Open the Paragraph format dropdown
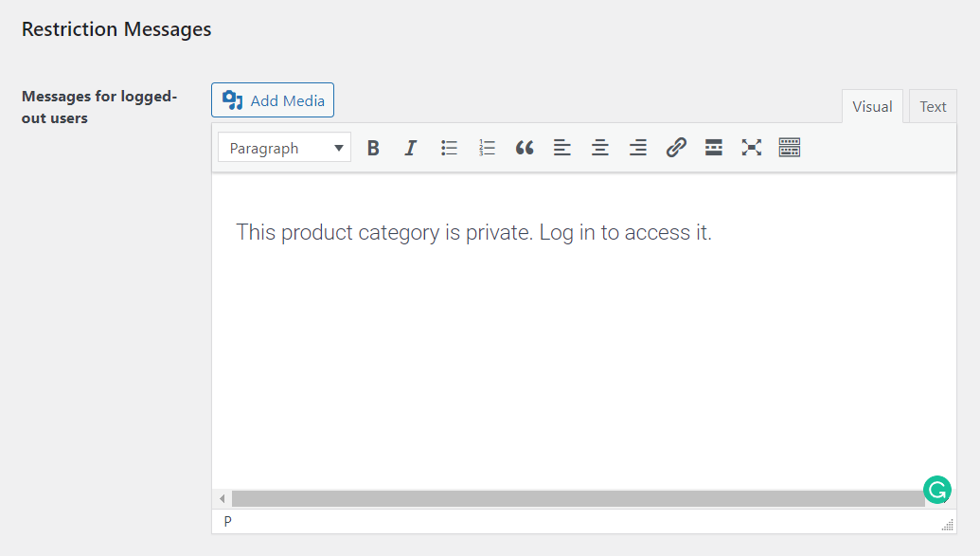This screenshot has width=980, height=556. click(x=284, y=148)
